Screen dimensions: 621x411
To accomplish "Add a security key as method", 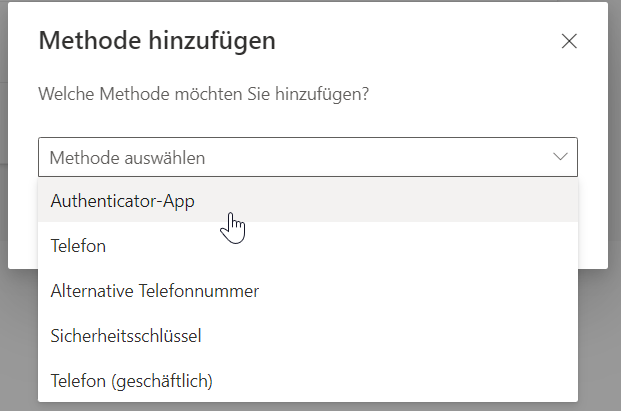I will [126, 336].
